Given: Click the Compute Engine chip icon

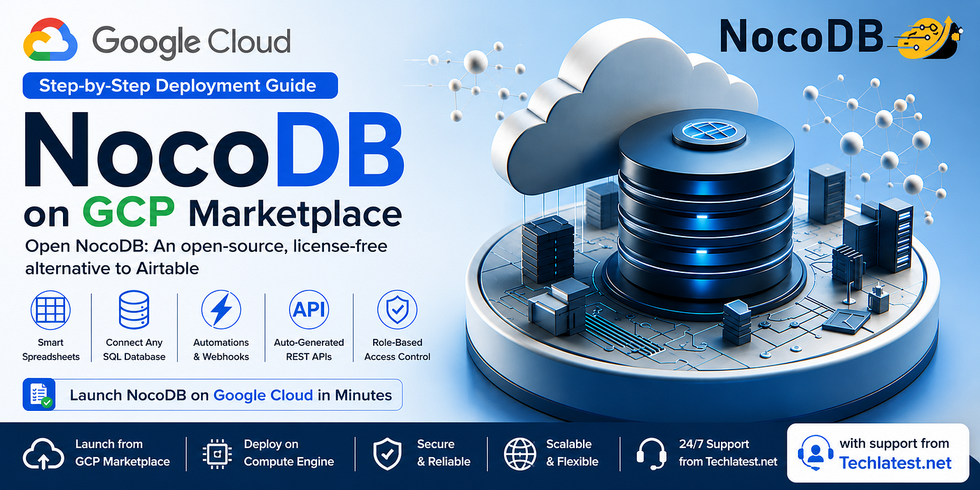Looking at the screenshot, I should pos(216,454).
